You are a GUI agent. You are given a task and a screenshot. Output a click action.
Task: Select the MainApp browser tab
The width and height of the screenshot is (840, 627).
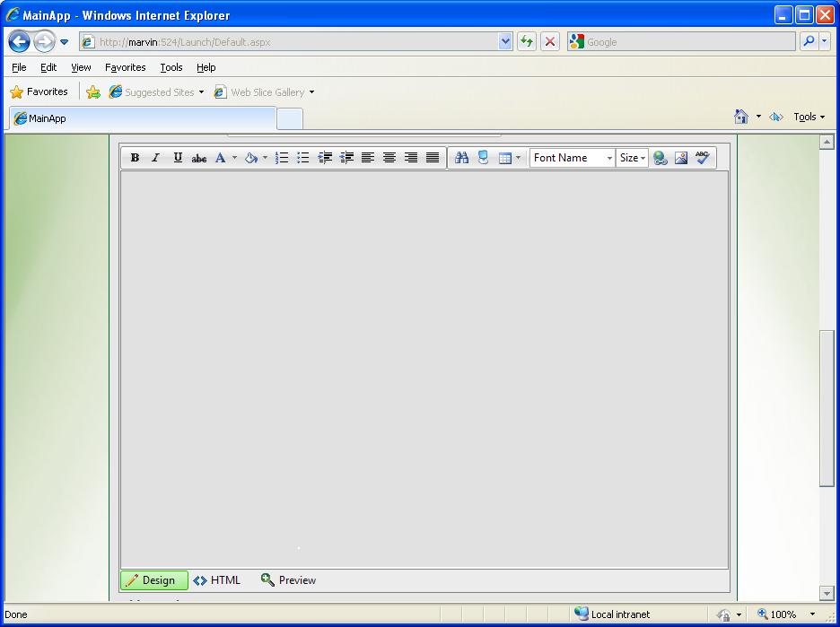tap(143, 118)
